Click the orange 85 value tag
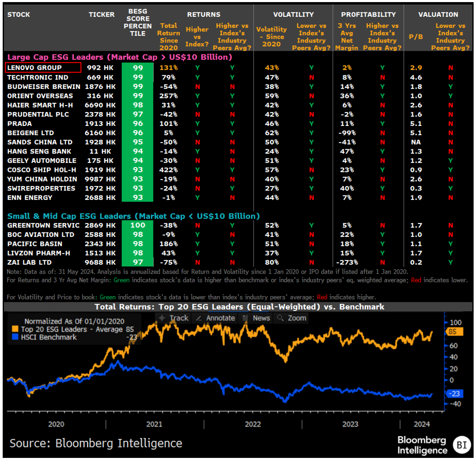The height and width of the screenshot is (460, 476). coord(454,331)
